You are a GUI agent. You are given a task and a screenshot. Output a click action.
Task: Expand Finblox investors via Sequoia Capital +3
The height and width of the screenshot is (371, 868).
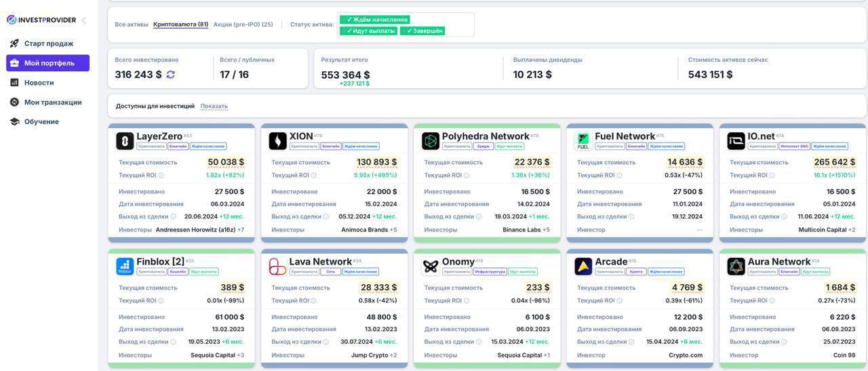217,355
